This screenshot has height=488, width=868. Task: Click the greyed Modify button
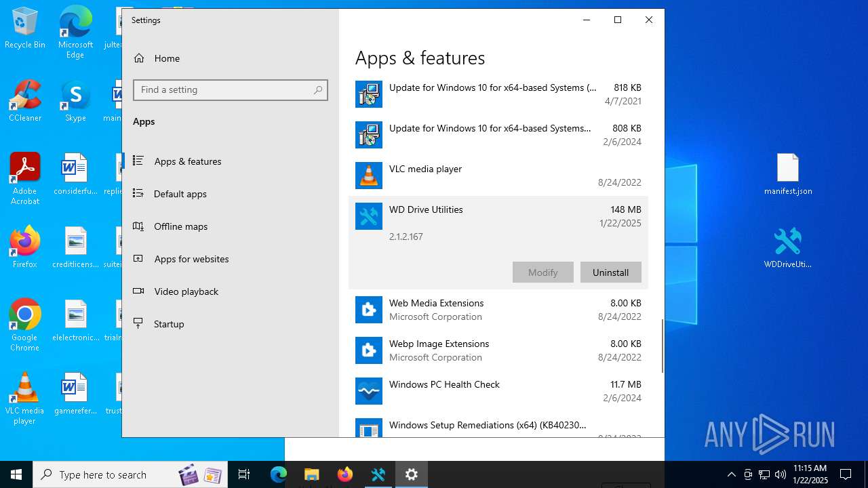(543, 272)
